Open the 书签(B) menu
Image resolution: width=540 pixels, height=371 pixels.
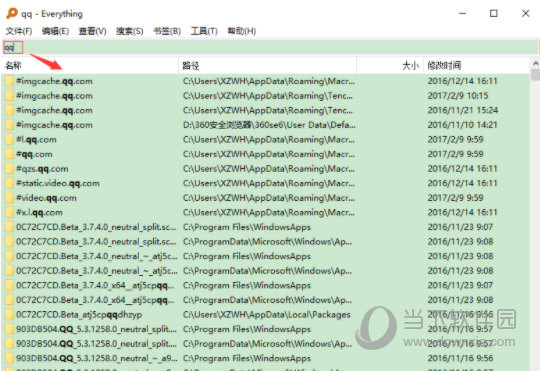point(167,31)
